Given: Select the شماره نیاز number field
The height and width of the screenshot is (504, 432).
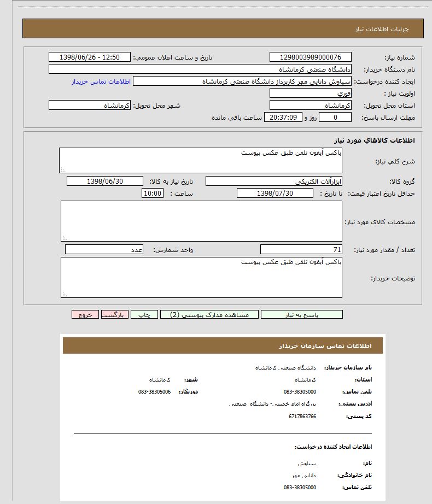Looking at the screenshot, I should click(310, 57).
